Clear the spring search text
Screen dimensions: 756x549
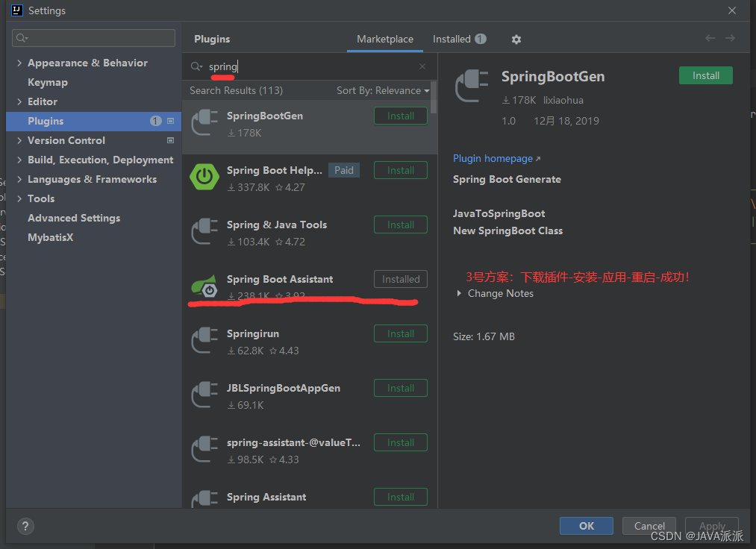pyautogui.click(x=422, y=66)
